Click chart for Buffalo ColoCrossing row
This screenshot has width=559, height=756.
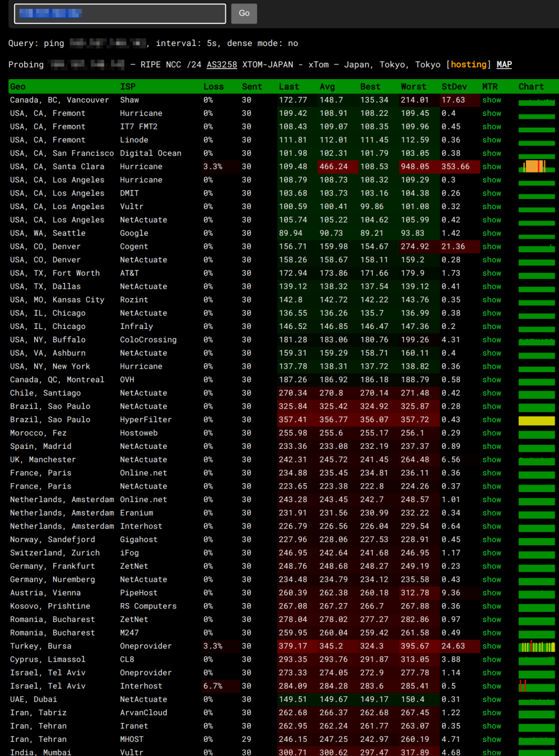point(537,341)
